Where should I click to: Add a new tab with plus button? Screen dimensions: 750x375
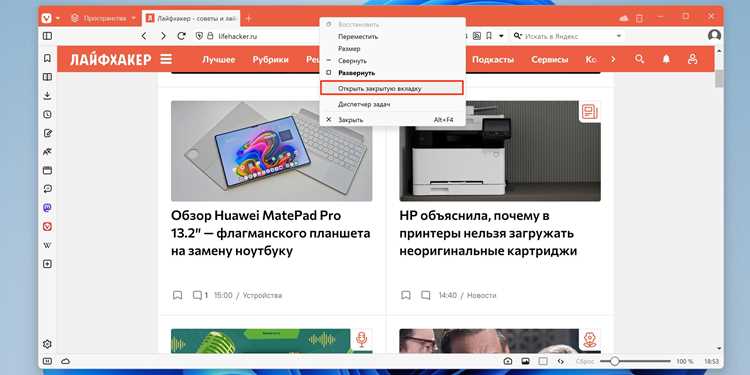pos(248,18)
